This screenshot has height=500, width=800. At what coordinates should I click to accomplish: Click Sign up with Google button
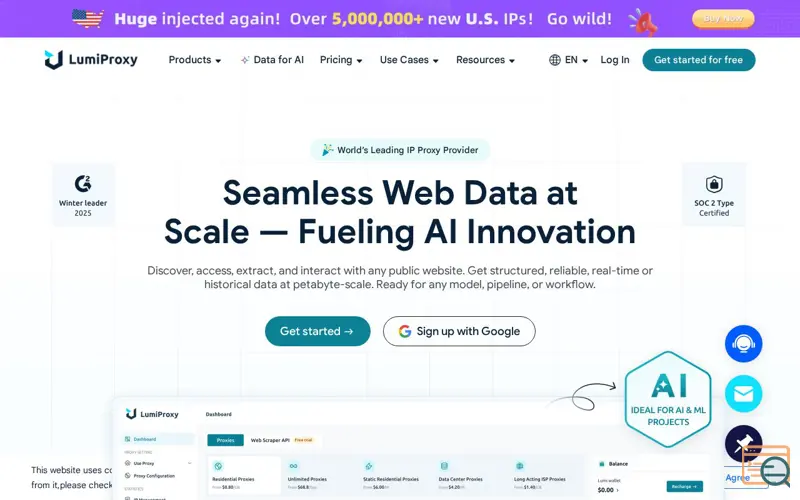459,331
